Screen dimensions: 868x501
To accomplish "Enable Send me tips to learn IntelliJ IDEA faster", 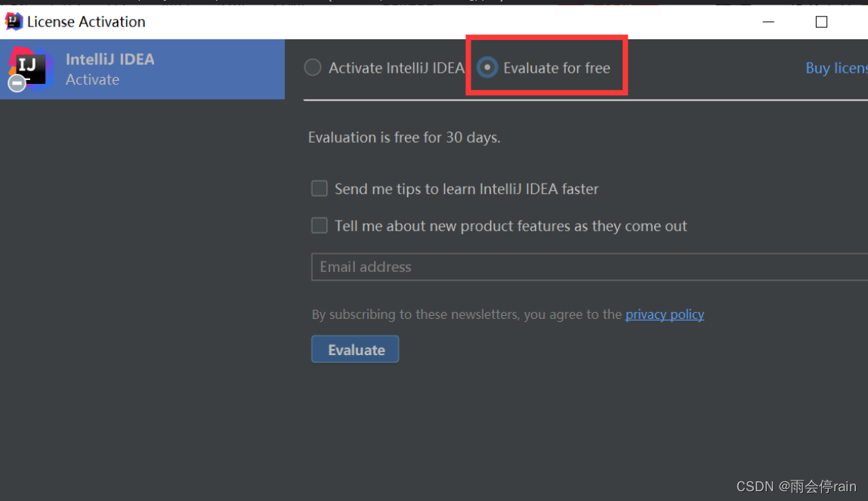I will (320, 188).
